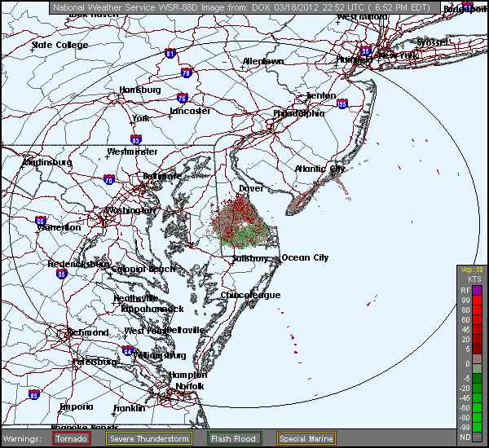Viewport: 489px width, 448px height.
Task: Click the Washington city label
Action: pyautogui.click(x=130, y=210)
